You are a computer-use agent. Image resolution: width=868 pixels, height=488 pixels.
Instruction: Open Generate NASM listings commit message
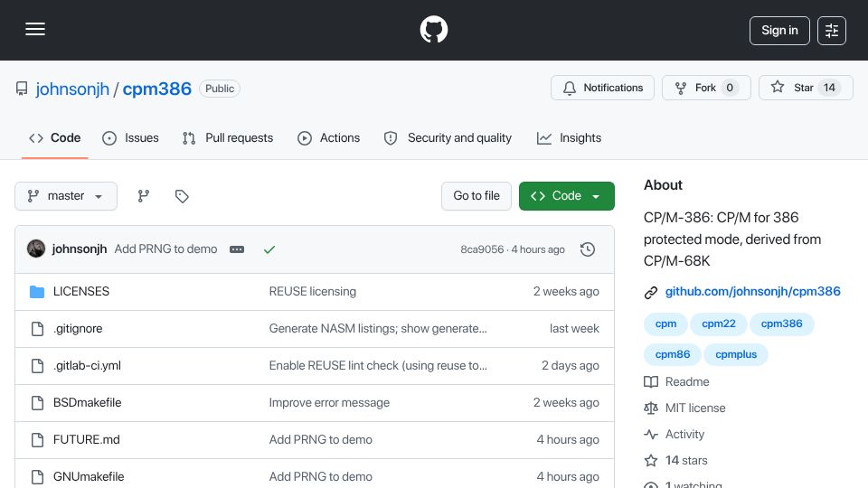(x=378, y=329)
